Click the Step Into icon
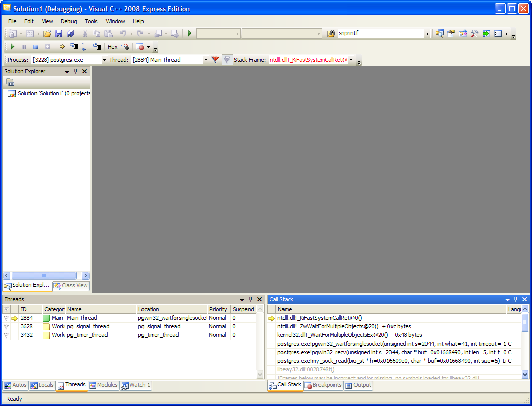This screenshot has width=532, height=406. (74, 47)
